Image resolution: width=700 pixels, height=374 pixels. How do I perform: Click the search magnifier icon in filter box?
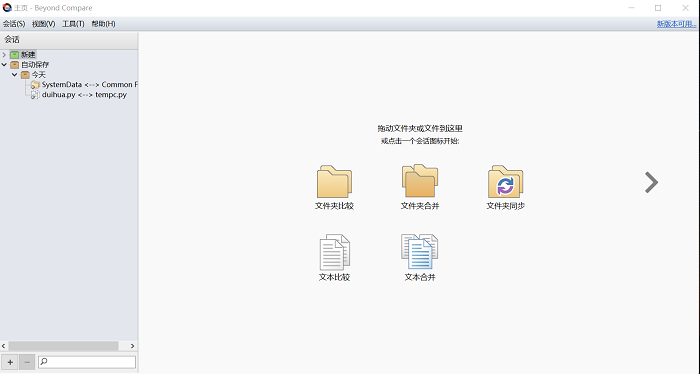[x=44, y=362]
